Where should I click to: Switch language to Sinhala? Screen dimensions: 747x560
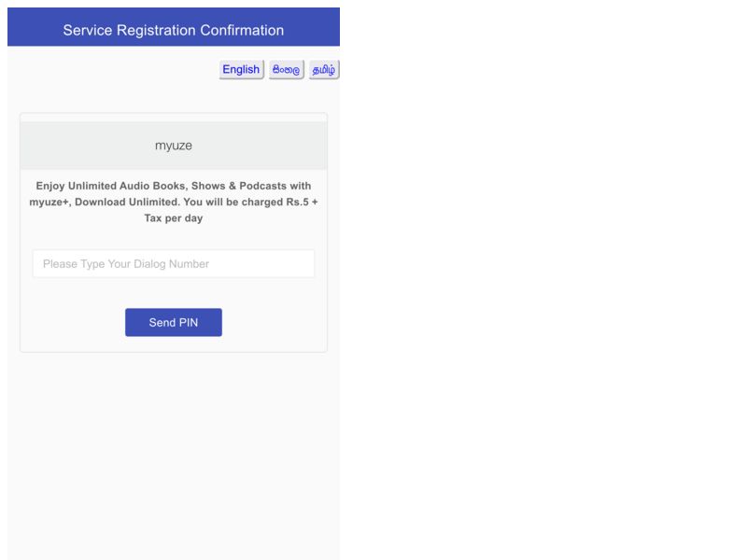click(287, 70)
